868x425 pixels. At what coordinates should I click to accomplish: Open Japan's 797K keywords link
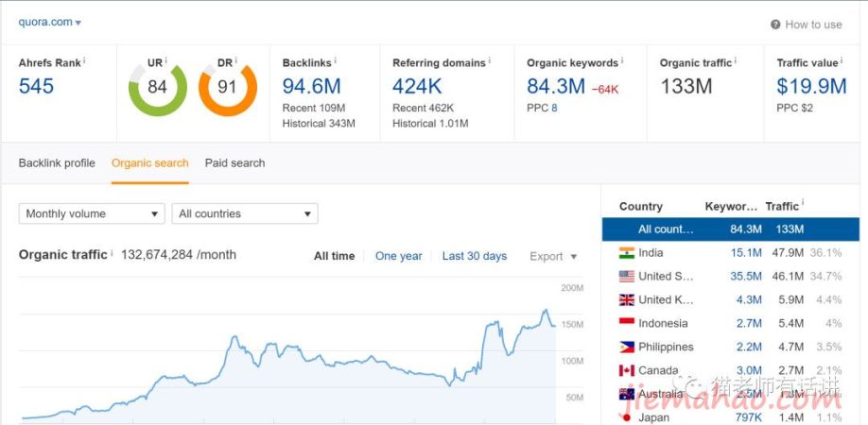(x=749, y=417)
